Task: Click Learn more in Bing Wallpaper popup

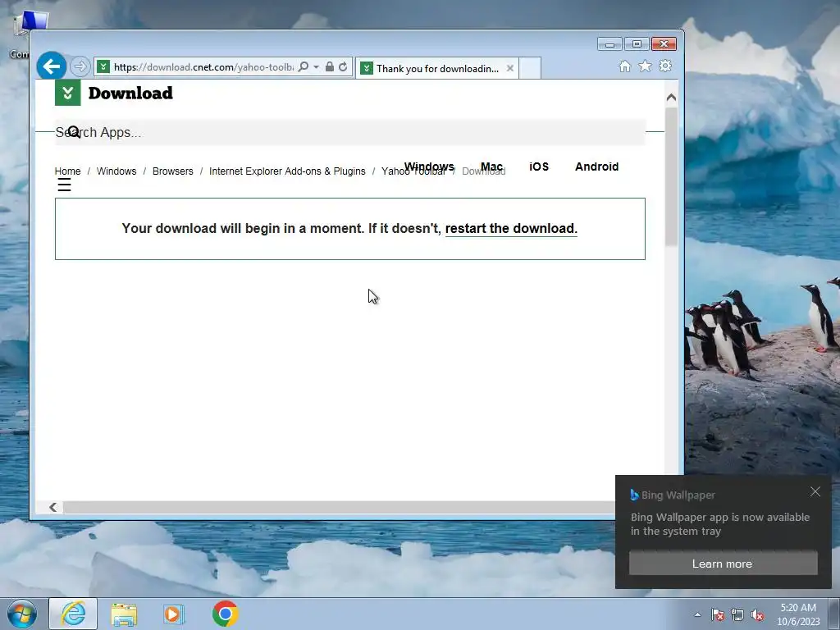Action: point(724,564)
